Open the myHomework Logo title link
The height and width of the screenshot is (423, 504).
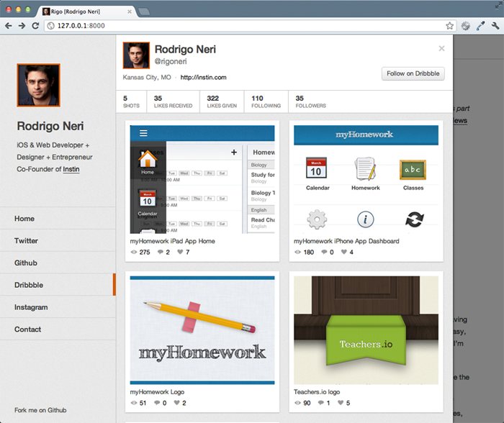click(x=157, y=392)
